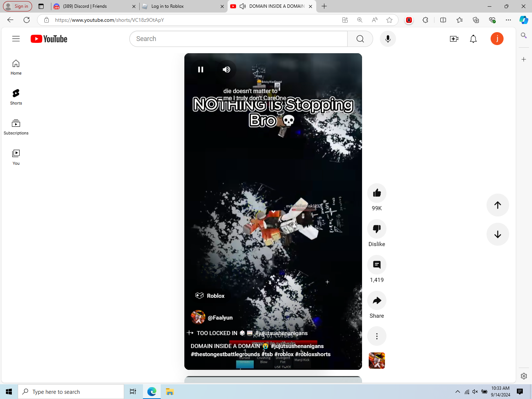
Task: Open File Explorer from the taskbar
Action: click(x=170, y=392)
